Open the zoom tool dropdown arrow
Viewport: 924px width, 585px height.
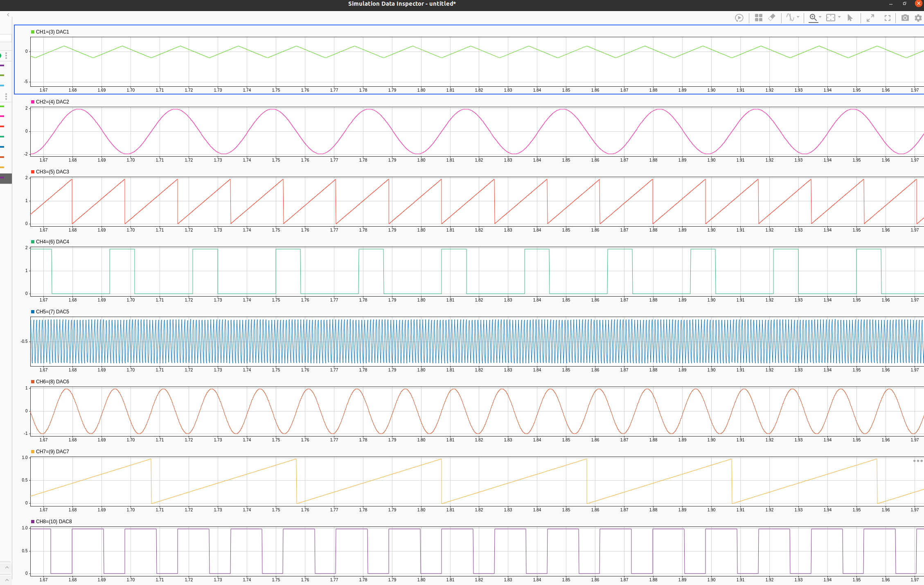coord(820,17)
